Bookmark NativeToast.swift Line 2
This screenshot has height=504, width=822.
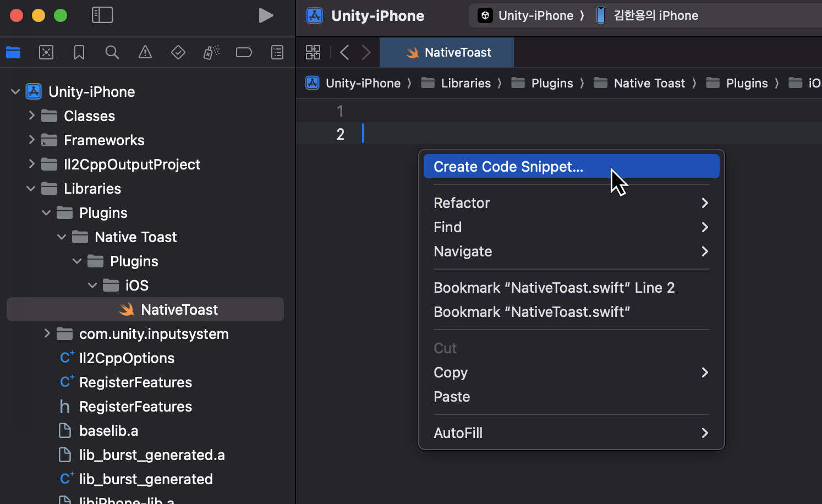572,287
